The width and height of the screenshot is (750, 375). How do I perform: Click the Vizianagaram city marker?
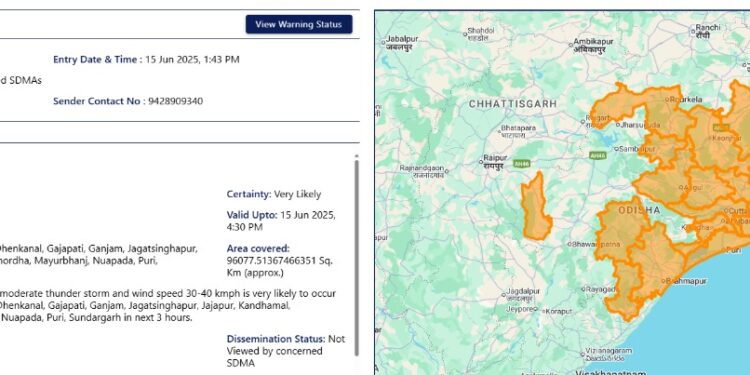coord(582,354)
